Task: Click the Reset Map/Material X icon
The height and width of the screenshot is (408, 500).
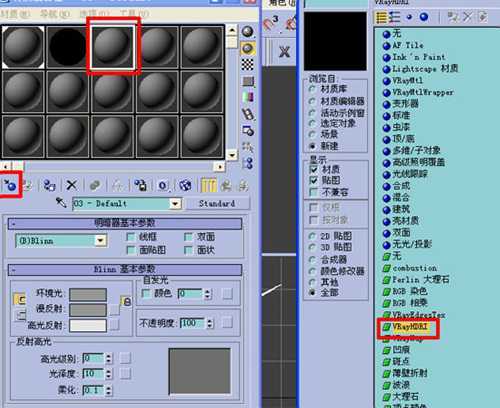Action: (71, 185)
